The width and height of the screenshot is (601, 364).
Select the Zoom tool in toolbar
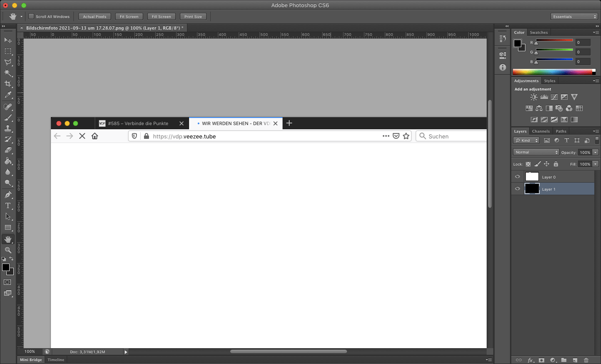[8, 250]
